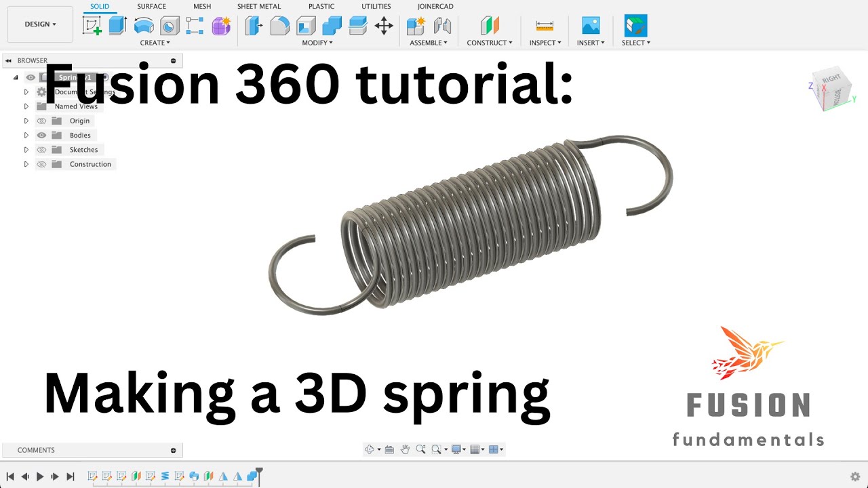Open the INSERT dropdown menu
The width and height of the screenshot is (868, 488).
591,43
